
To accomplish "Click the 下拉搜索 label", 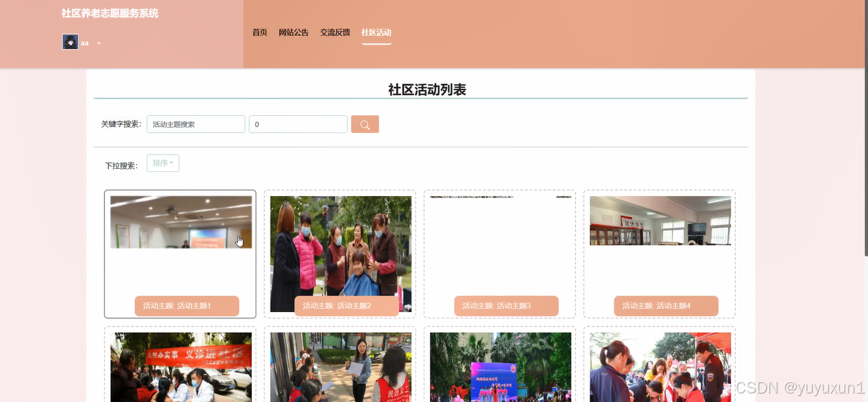I will [x=121, y=166].
